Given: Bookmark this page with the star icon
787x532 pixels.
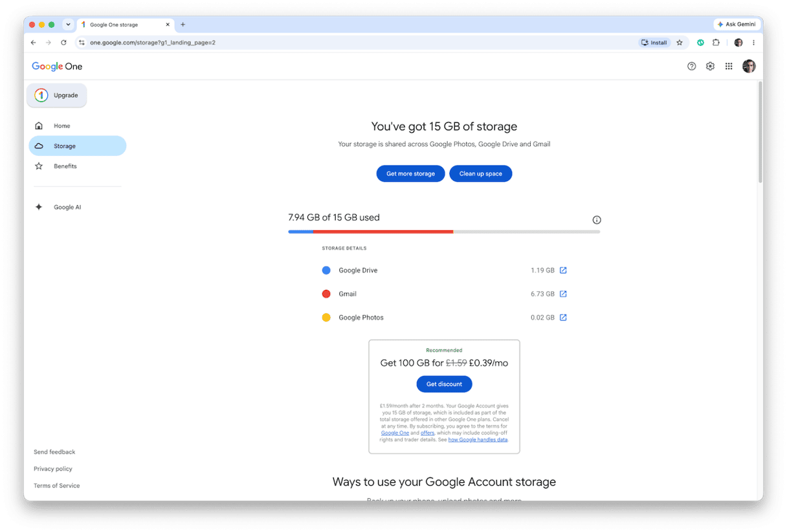Looking at the screenshot, I should [x=680, y=43].
